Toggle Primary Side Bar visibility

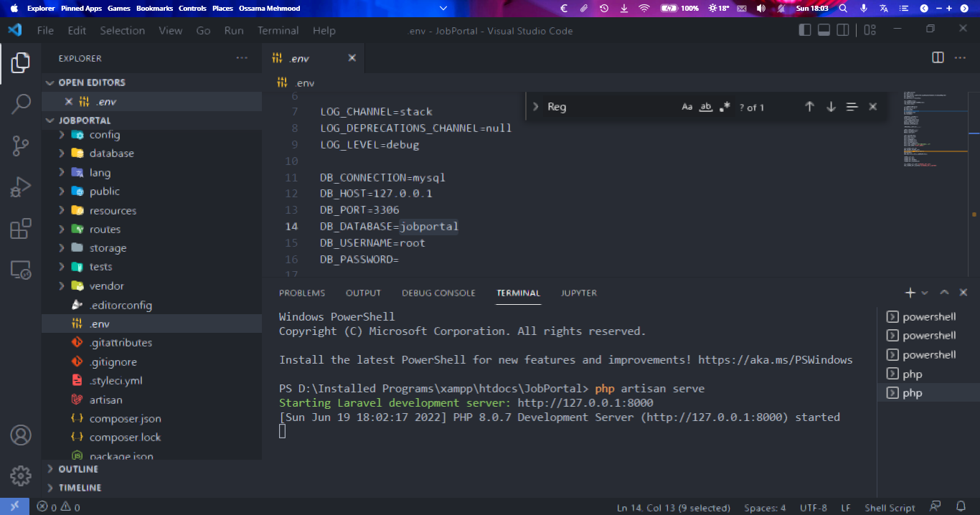805,29
